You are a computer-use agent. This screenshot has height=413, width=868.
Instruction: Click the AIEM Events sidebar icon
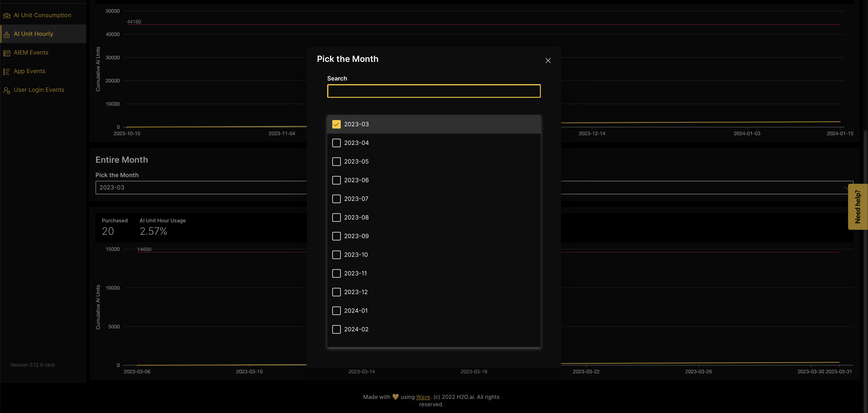tap(6, 53)
